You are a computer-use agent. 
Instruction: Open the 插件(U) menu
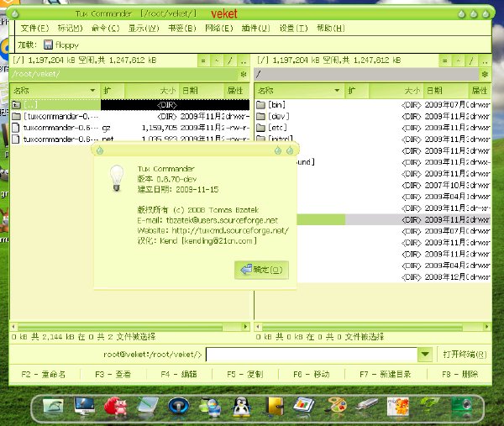coord(256,29)
